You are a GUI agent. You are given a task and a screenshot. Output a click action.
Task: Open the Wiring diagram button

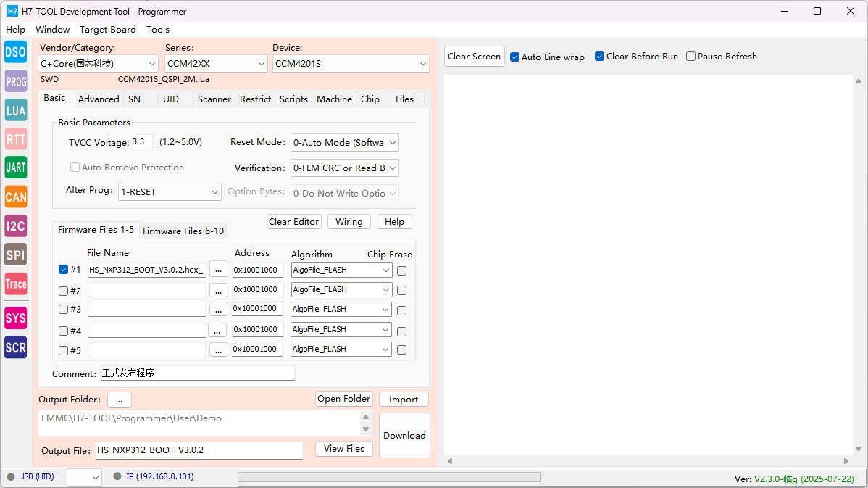(x=349, y=222)
